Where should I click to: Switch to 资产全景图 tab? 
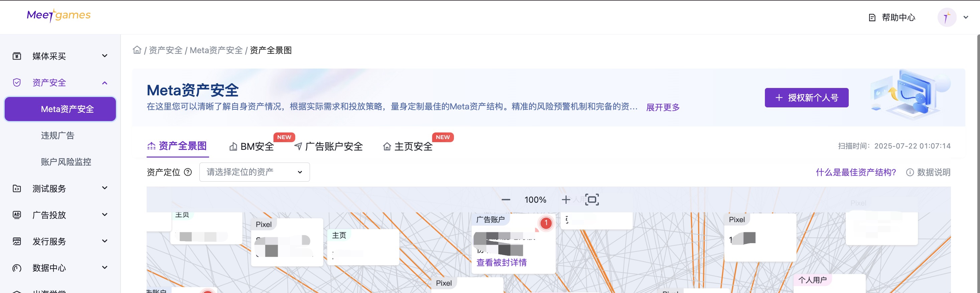pos(177,146)
